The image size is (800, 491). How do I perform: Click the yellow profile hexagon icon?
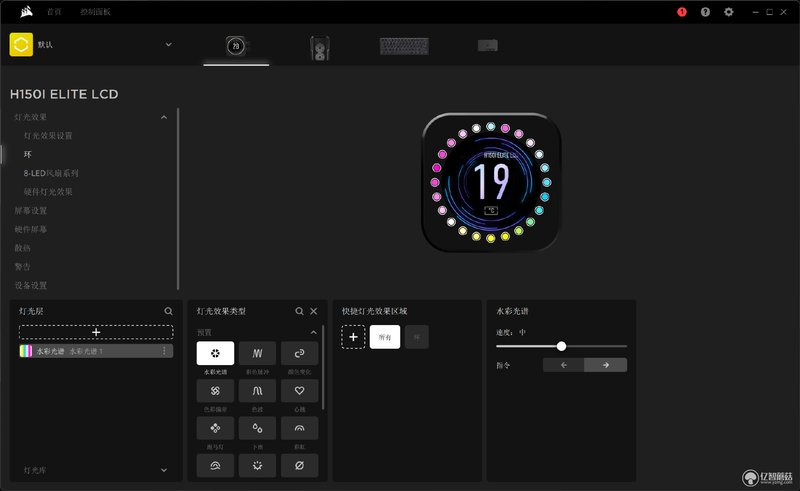(21, 45)
